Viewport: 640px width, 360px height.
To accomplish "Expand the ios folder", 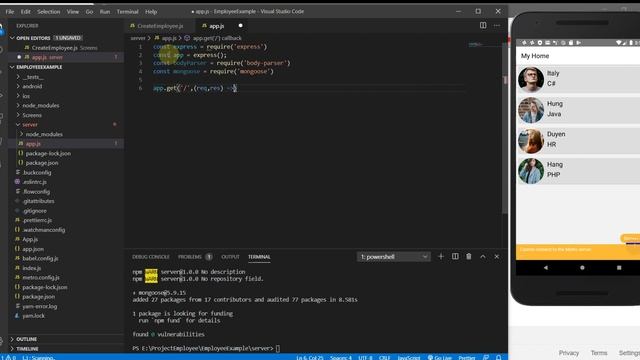I will point(26,96).
